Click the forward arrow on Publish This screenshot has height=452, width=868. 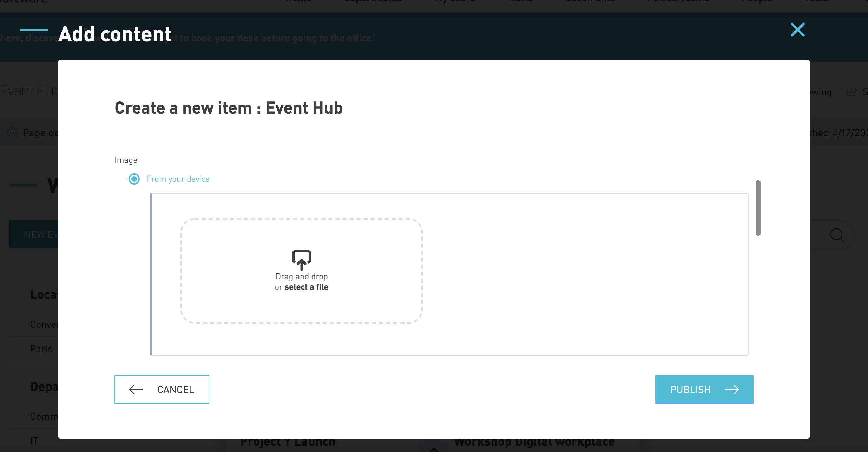[732, 390]
